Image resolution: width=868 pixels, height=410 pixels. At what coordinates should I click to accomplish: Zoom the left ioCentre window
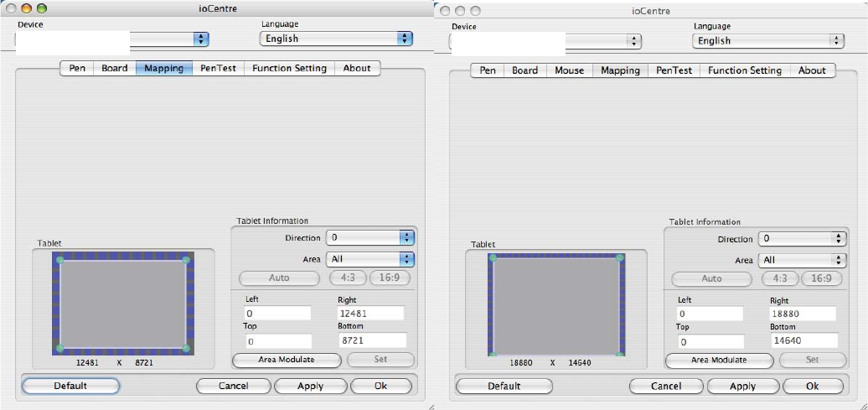42,8
